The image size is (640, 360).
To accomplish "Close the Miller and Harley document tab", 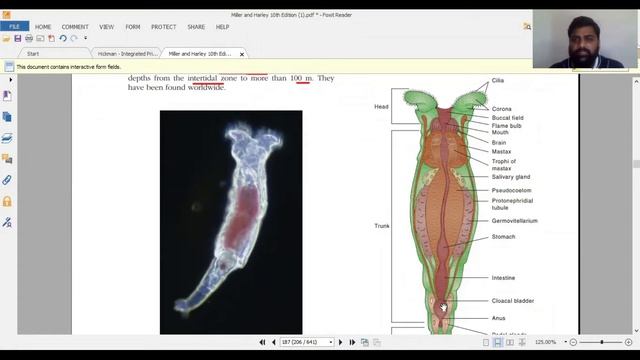I will (242, 54).
